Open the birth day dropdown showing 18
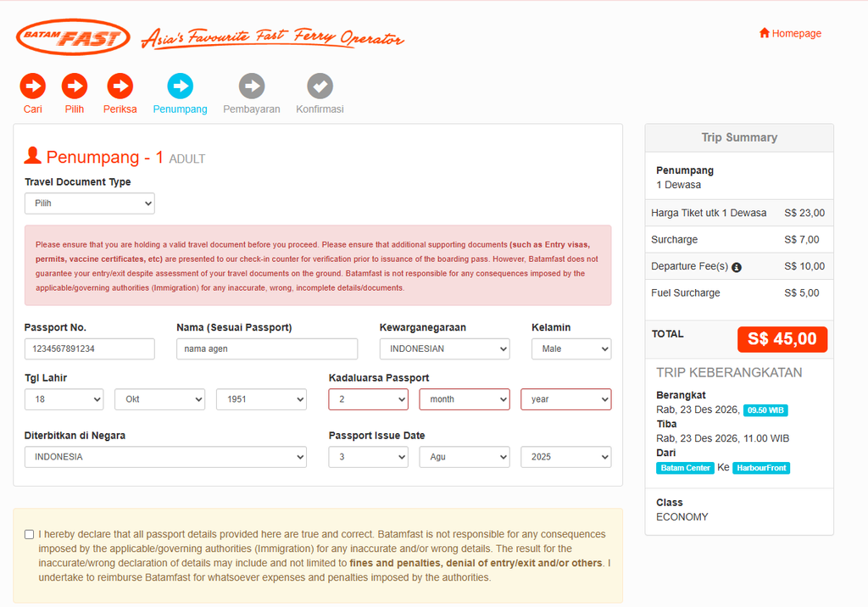This screenshot has height=607, width=868. pyautogui.click(x=64, y=399)
